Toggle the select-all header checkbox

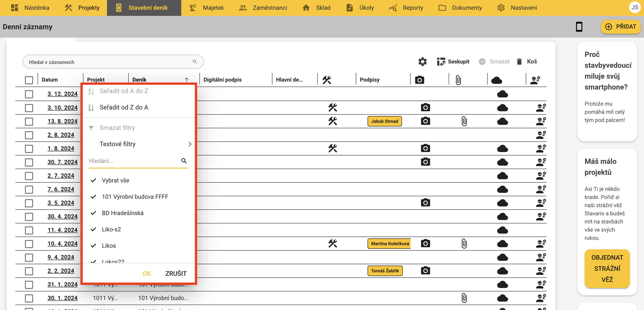pyautogui.click(x=29, y=80)
